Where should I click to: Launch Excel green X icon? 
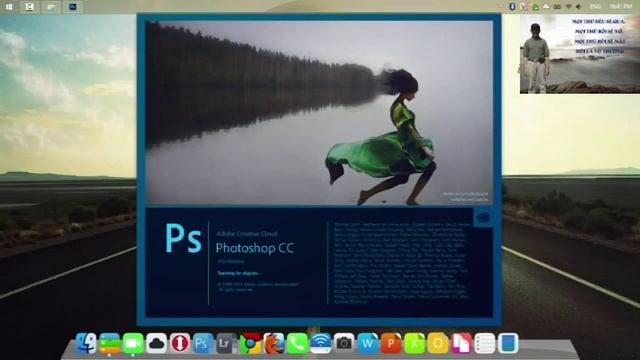414,343
